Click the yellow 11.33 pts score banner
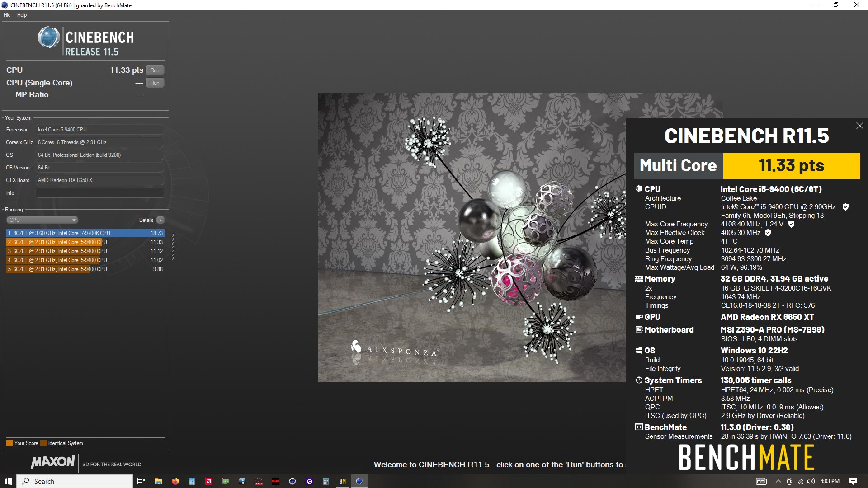 tap(792, 166)
